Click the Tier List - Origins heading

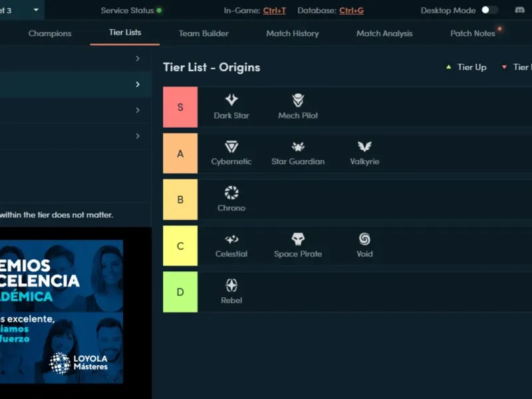pos(211,67)
